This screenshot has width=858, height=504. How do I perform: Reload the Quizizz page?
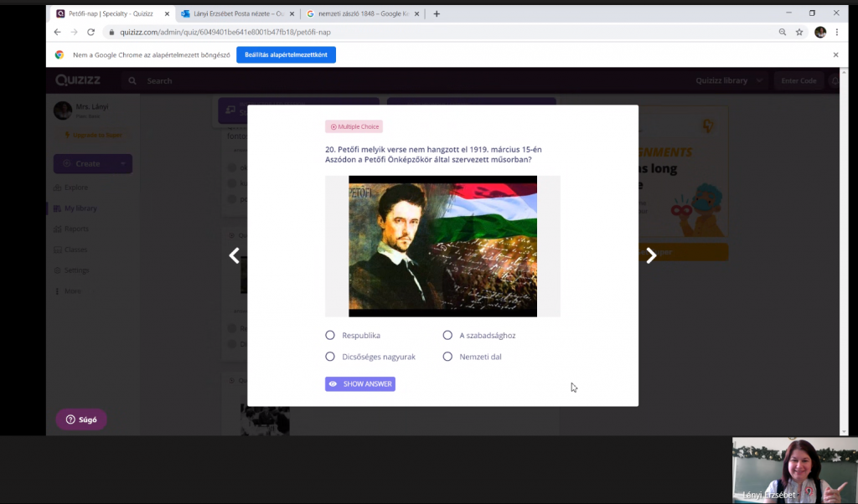tap(90, 33)
